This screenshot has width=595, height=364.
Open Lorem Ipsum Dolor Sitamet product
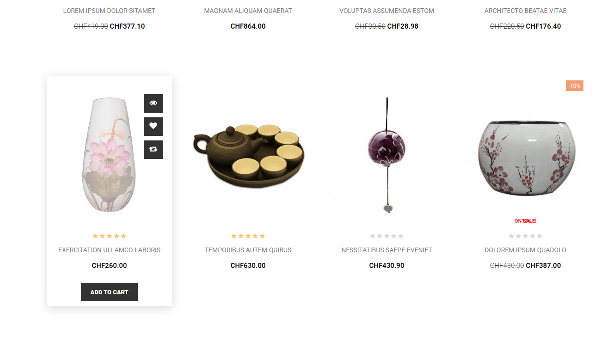click(x=110, y=11)
